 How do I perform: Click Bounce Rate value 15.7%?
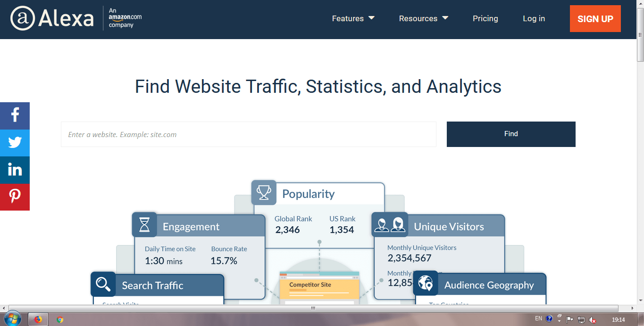tap(224, 261)
